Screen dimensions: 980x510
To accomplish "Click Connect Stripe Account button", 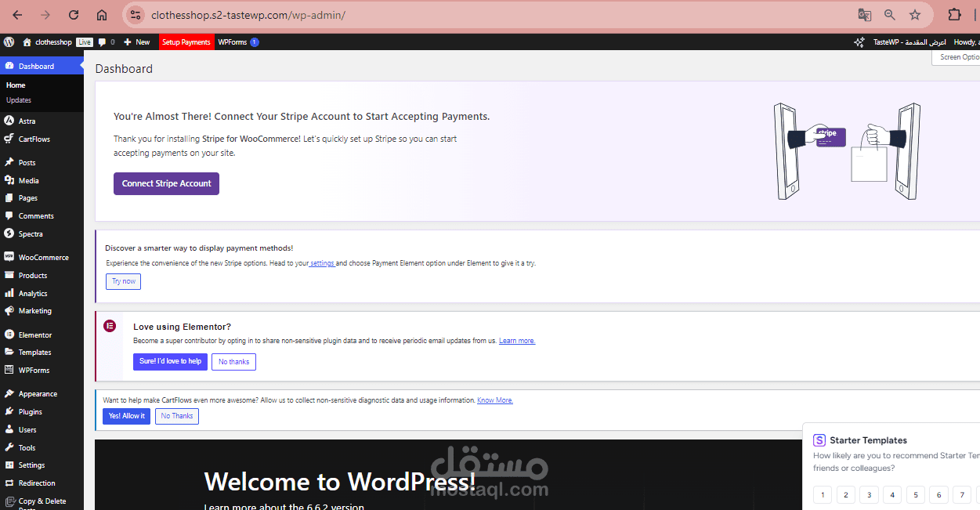I will tap(166, 183).
